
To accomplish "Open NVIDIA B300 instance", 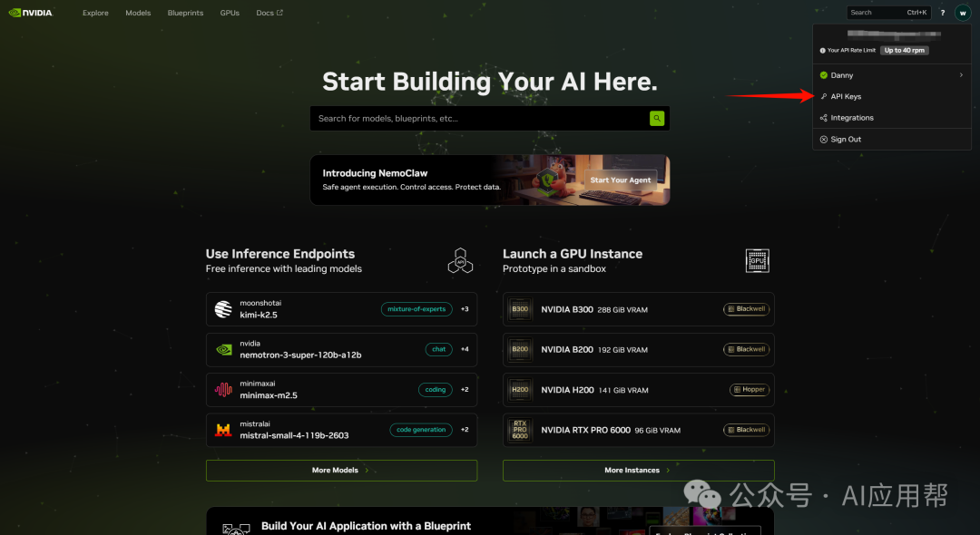I will (638, 309).
